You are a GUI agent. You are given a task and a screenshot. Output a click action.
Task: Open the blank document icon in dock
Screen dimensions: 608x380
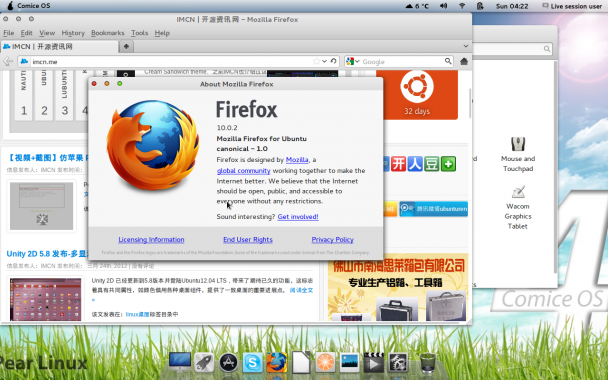[301, 362]
